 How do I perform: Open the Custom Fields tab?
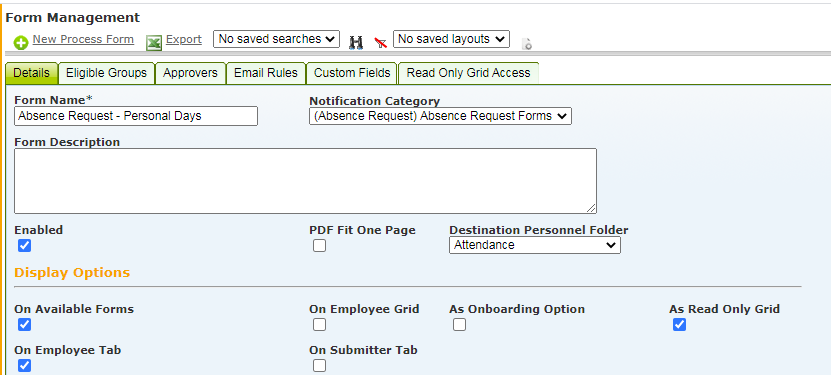click(352, 73)
